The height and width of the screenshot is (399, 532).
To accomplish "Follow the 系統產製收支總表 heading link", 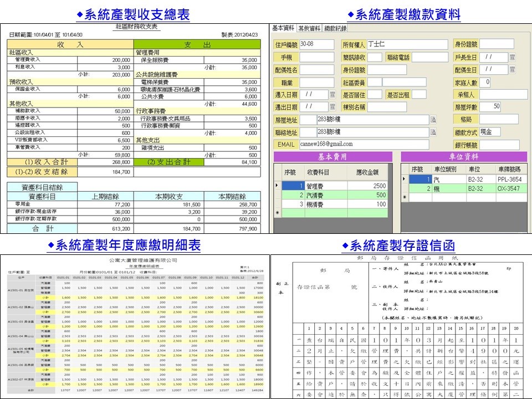I will coord(134,14).
